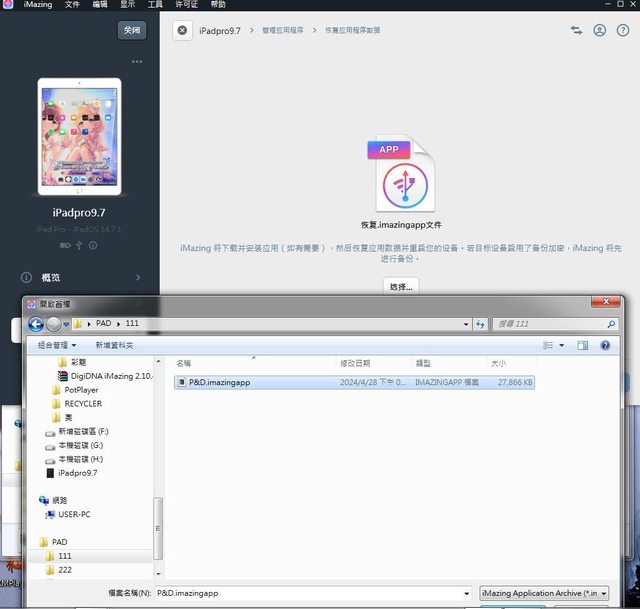Click the transfer arrows icon in top bar
The width and height of the screenshot is (640, 609).
coord(577,31)
